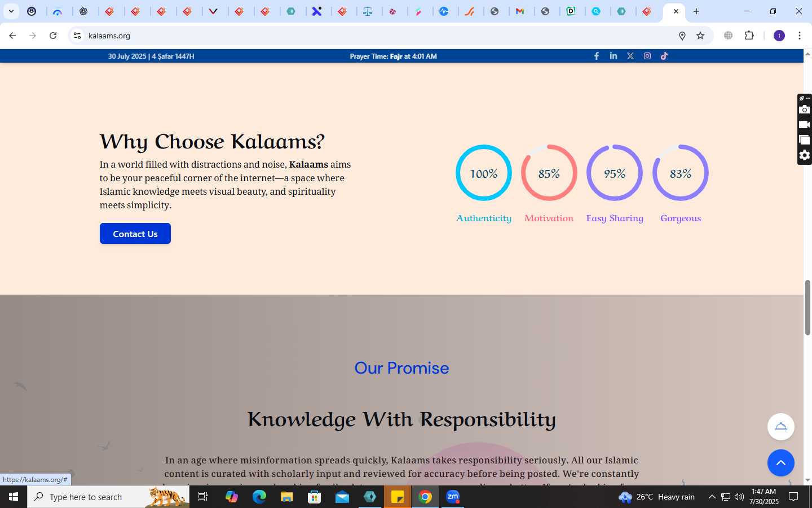The height and width of the screenshot is (508, 812).
Task: Click the Authenticity label
Action: click(x=484, y=218)
